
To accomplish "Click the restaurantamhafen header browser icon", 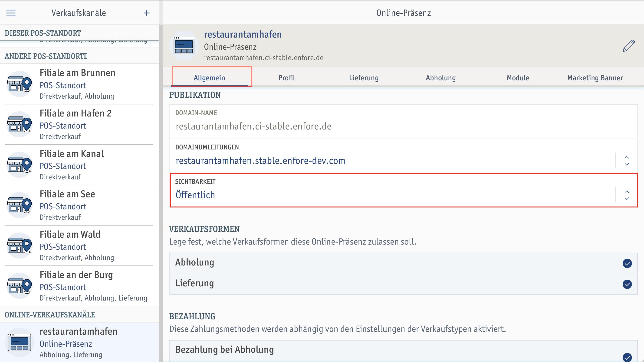I will pos(184,45).
